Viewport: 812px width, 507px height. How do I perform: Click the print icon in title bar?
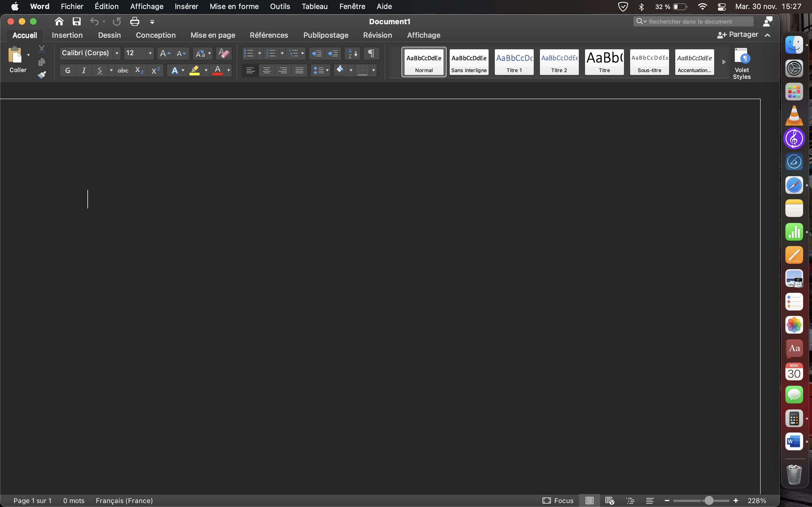click(134, 21)
